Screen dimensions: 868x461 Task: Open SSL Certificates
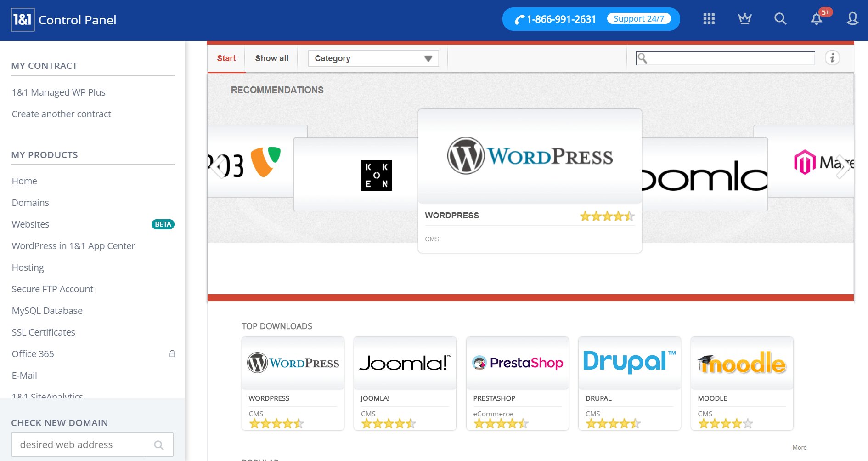(x=44, y=332)
